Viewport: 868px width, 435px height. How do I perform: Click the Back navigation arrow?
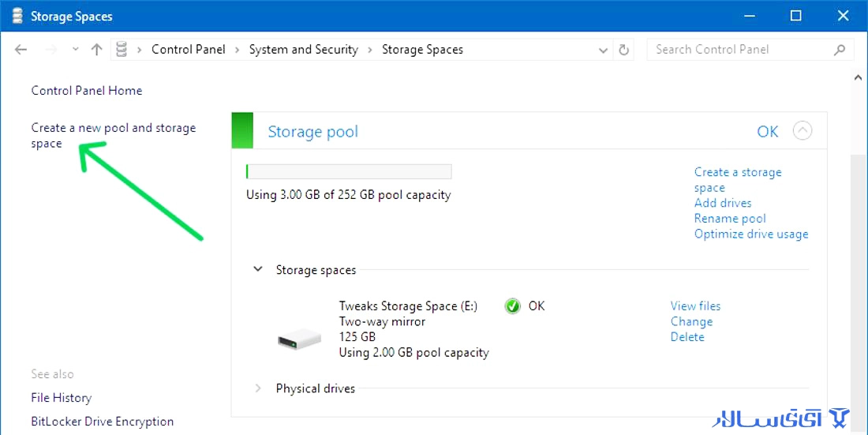point(21,50)
